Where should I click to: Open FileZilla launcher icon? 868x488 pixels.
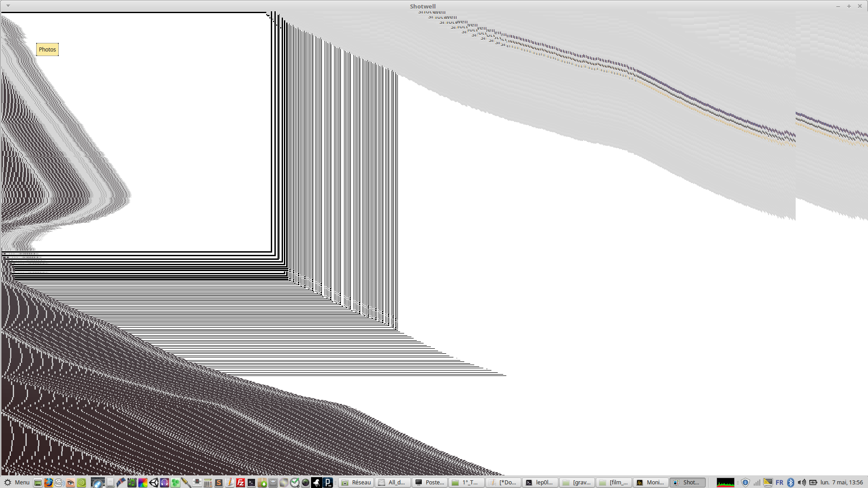[x=241, y=483]
